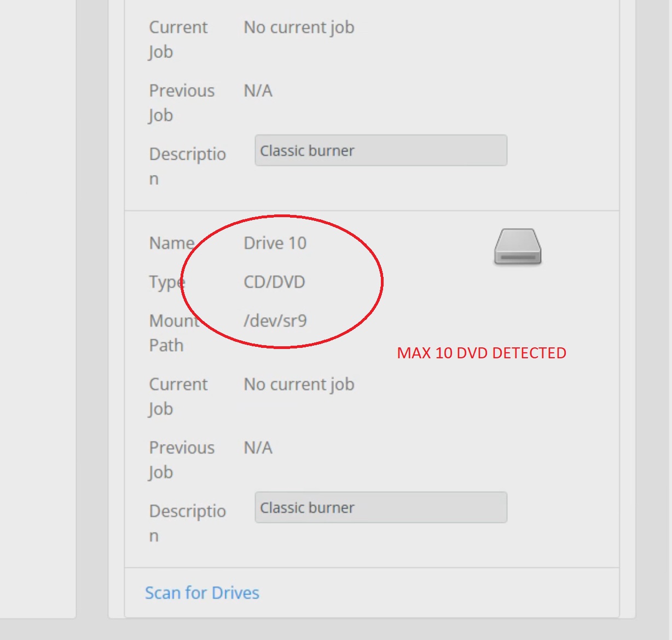The height and width of the screenshot is (640, 672).
Task: Click the MAX 10 DVD DETECTED annotation
Action: pyautogui.click(x=482, y=353)
